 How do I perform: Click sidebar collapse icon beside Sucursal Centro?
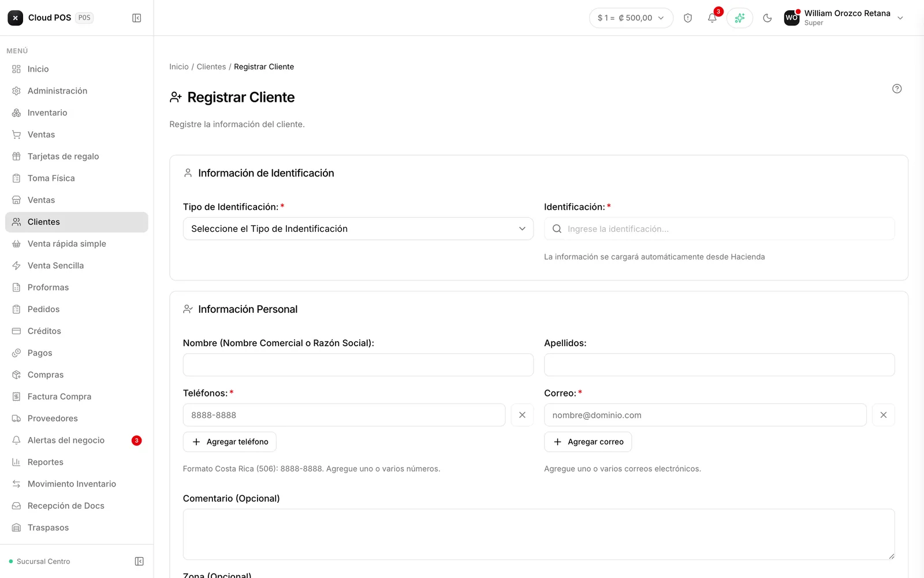pos(139,561)
